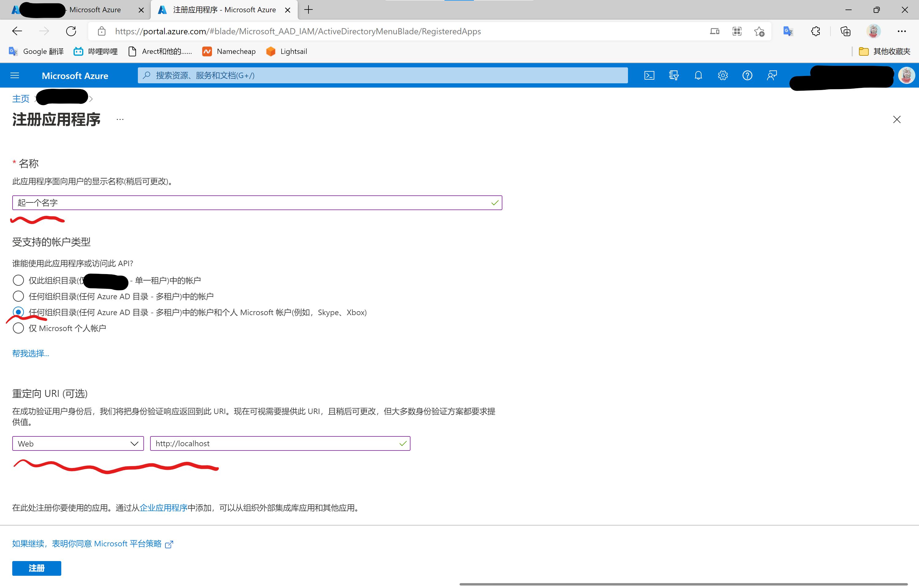Open the 帮我选择 link
Viewport: 919px width, 588px height.
point(31,353)
